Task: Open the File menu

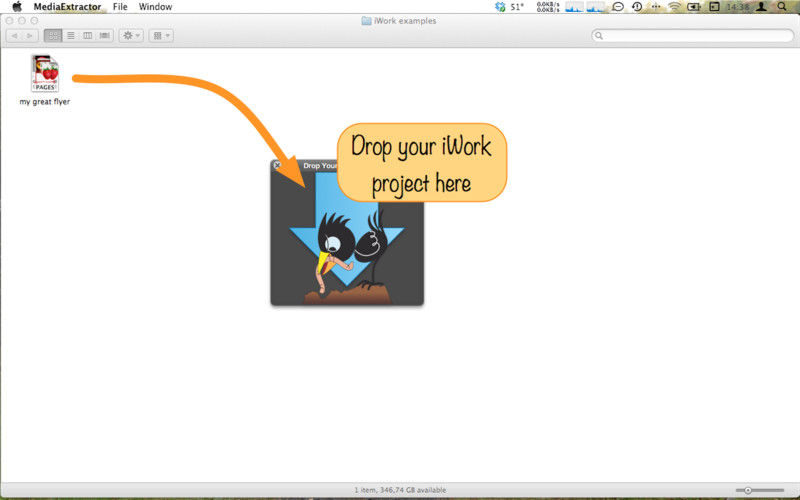Action: 120,7
